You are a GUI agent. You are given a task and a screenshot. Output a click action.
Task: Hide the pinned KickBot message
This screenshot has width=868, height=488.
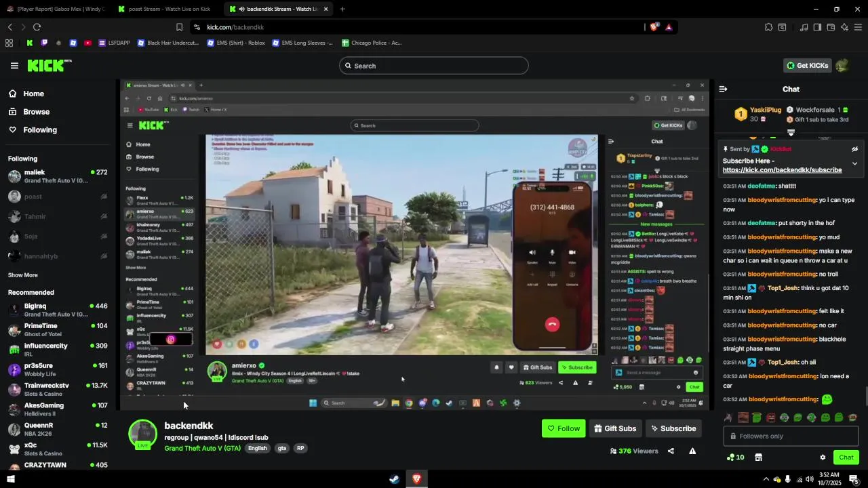coord(854,149)
